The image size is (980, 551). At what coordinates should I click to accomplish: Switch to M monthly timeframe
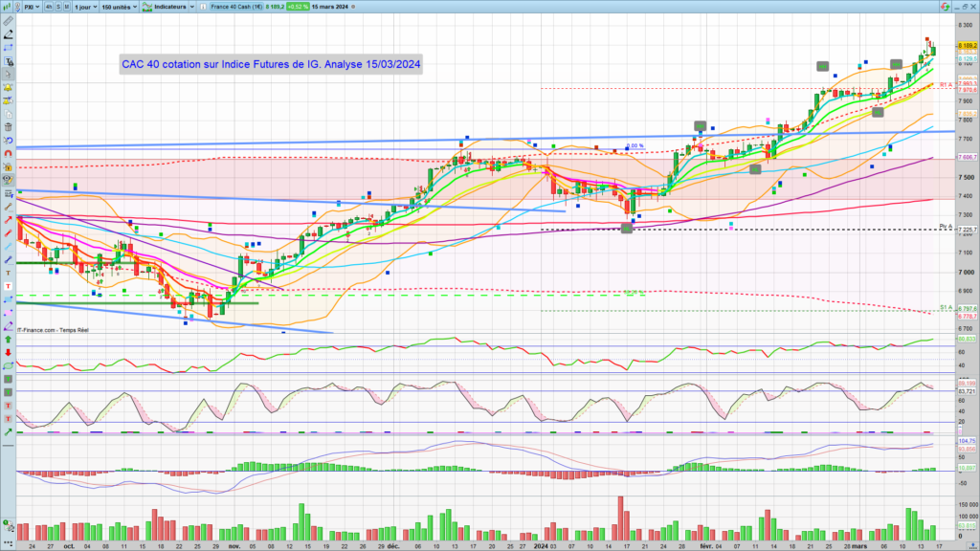67,7
